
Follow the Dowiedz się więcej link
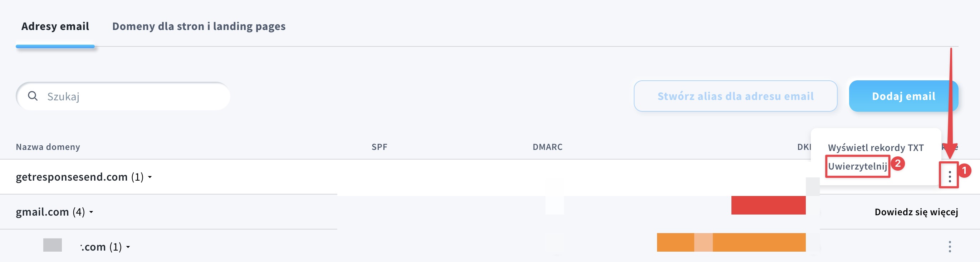(916, 212)
